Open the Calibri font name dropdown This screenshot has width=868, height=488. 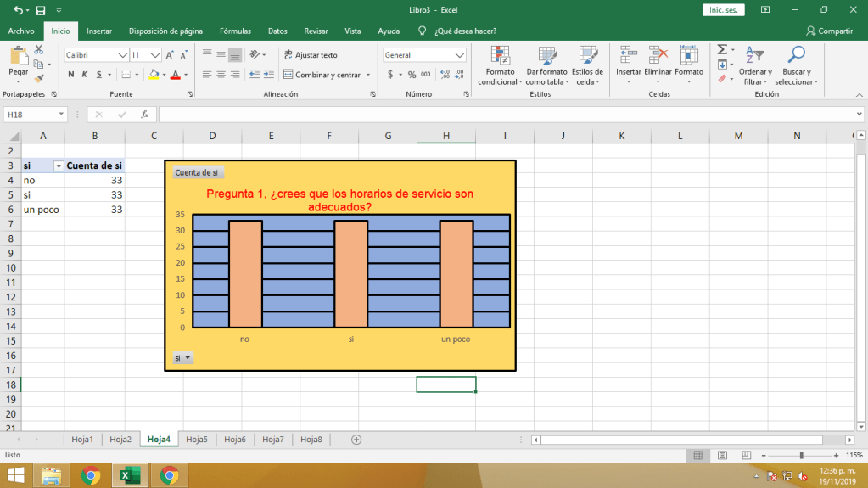(x=122, y=55)
